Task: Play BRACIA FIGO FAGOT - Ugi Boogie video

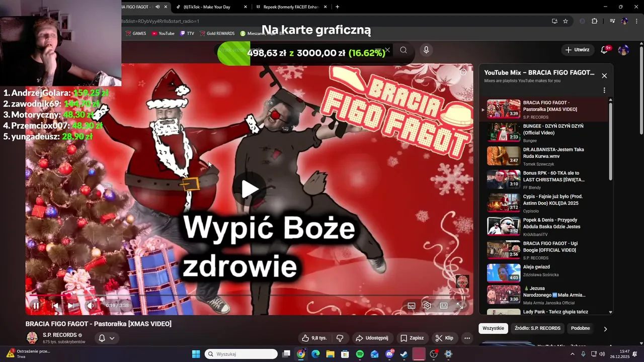Action: point(545,250)
